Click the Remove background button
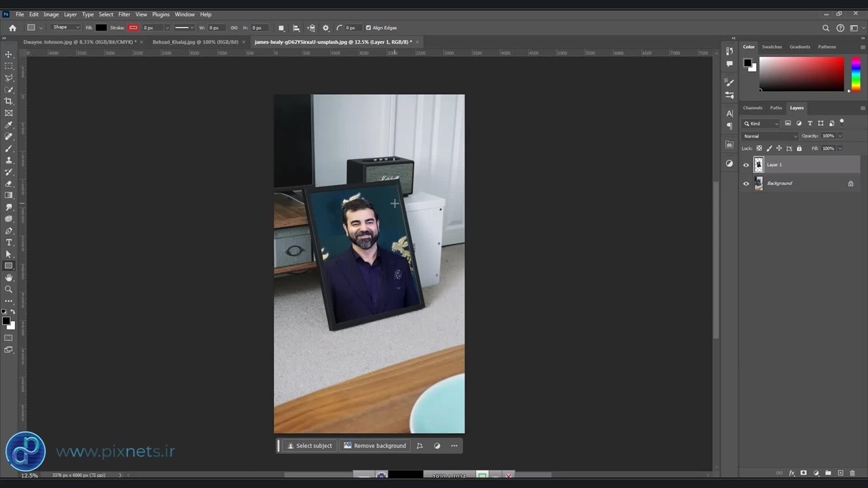Screen dimensions: 868x488 (374, 446)
